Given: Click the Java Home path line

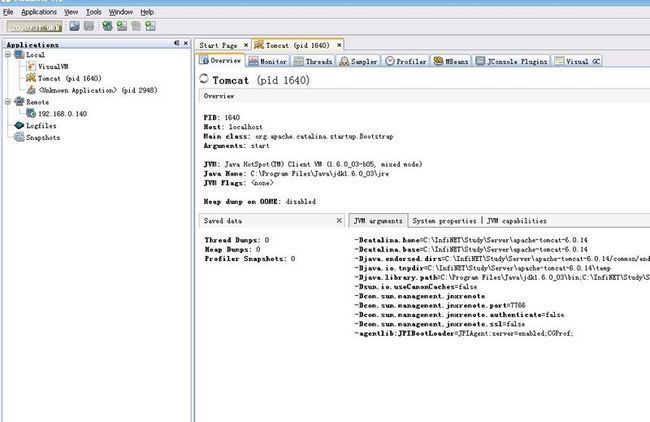Looking at the screenshot, I should coord(296,174).
